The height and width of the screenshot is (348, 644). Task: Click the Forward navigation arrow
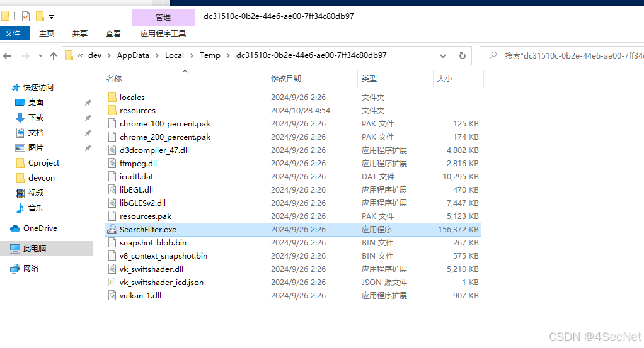tap(25, 56)
